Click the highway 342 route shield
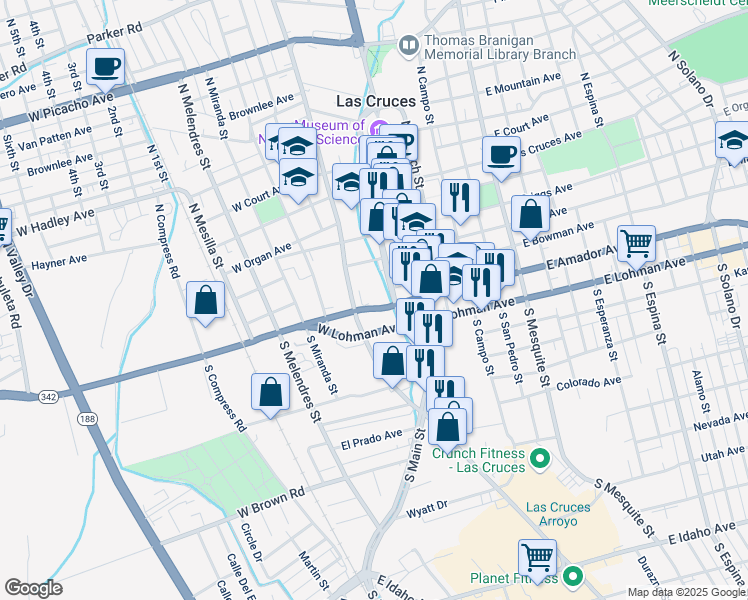The height and width of the screenshot is (600, 748). (x=50, y=397)
